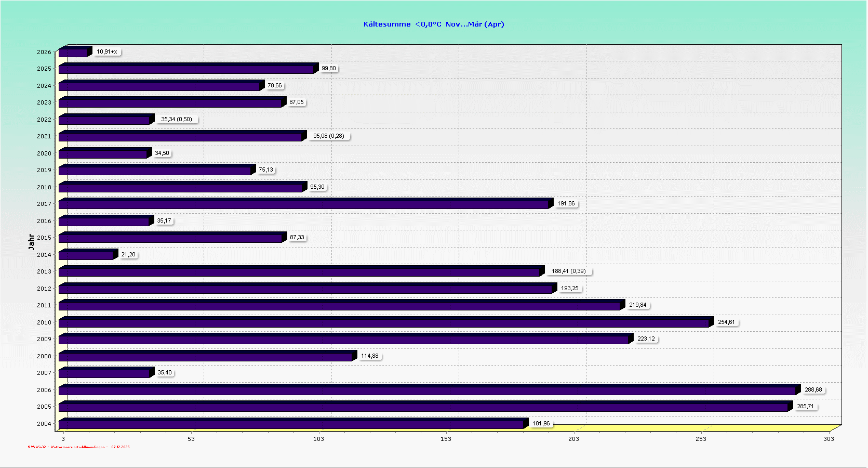
Task: Click the 2008 bar's value label 114,88
Action: pos(369,356)
